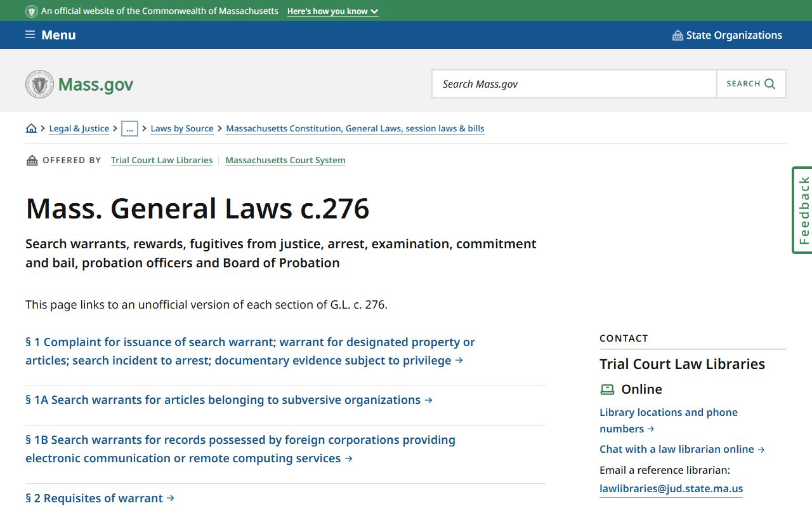Open Massachusetts Court System link
Viewport: 812px width, 508px height.
coord(285,160)
